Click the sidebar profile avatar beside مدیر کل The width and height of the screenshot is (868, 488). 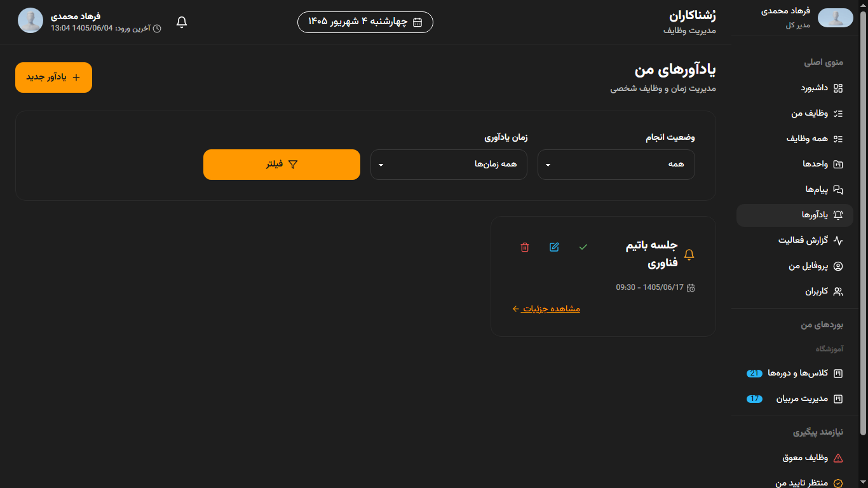pos(835,18)
